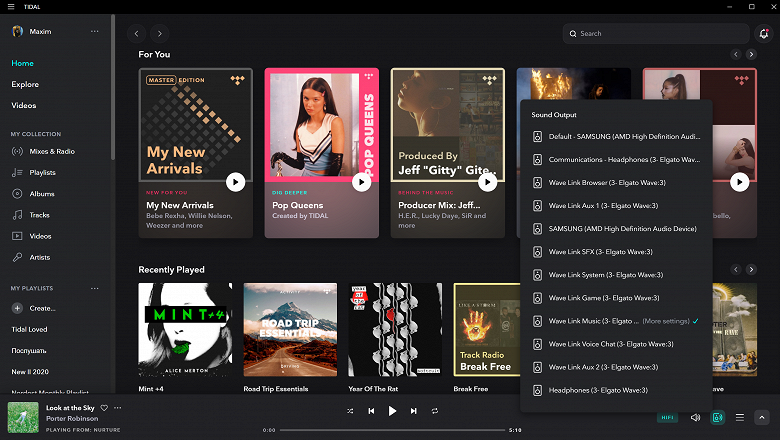Viewport: 780px width, 440px height.
Task: Click the Search field
Action: pyautogui.click(x=656, y=33)
